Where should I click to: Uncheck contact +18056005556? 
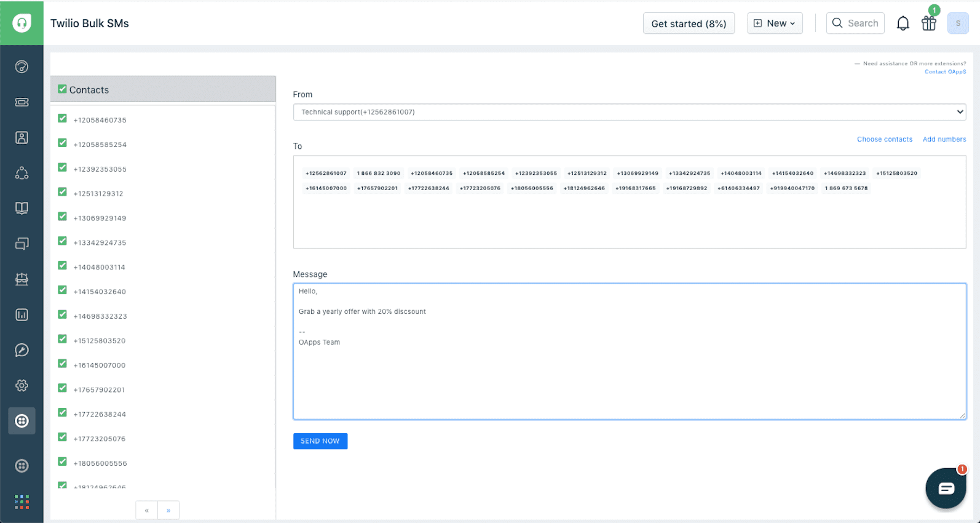click(x=62, y=461)
